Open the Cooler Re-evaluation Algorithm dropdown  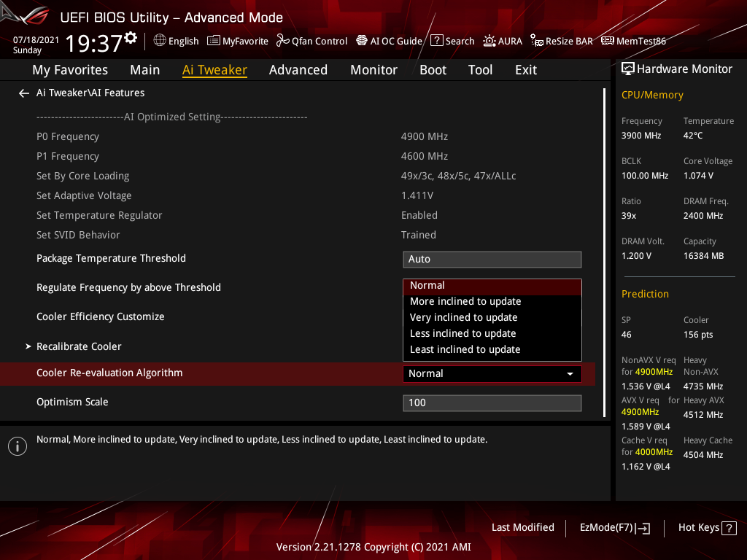[492, 373]
